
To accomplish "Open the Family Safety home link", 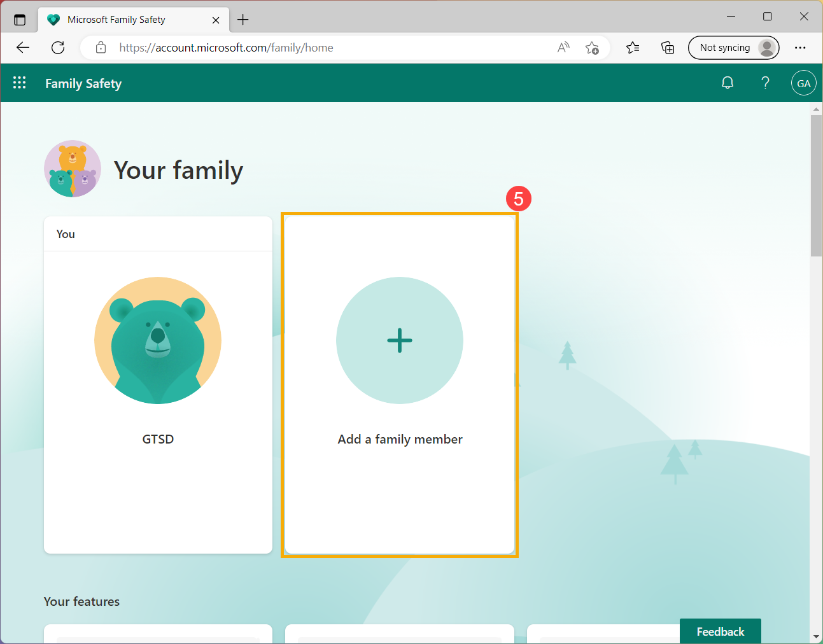I will [83, 83].
